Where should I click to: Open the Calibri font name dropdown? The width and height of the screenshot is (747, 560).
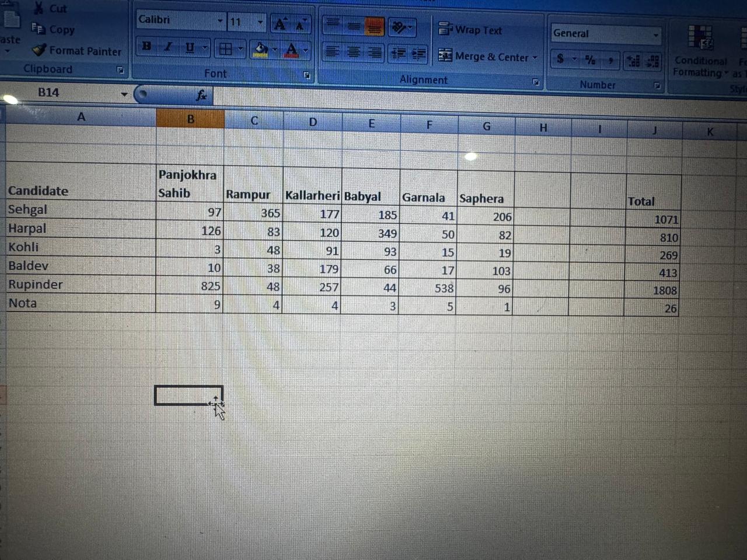point(220,21)
